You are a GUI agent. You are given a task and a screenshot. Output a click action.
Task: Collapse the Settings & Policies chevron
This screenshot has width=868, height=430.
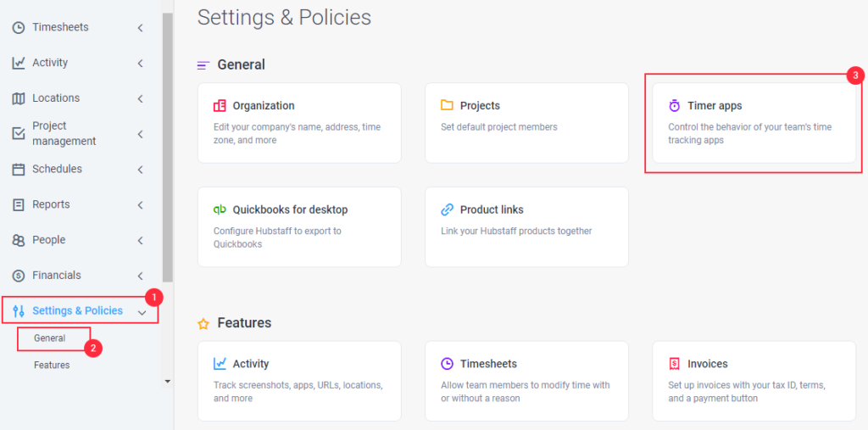[142, 312]
